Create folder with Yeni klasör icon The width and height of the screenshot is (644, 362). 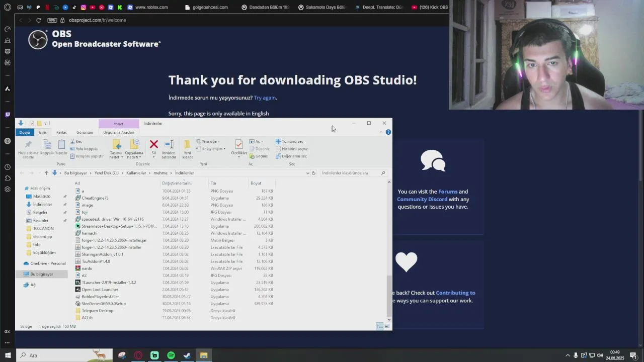187,144
